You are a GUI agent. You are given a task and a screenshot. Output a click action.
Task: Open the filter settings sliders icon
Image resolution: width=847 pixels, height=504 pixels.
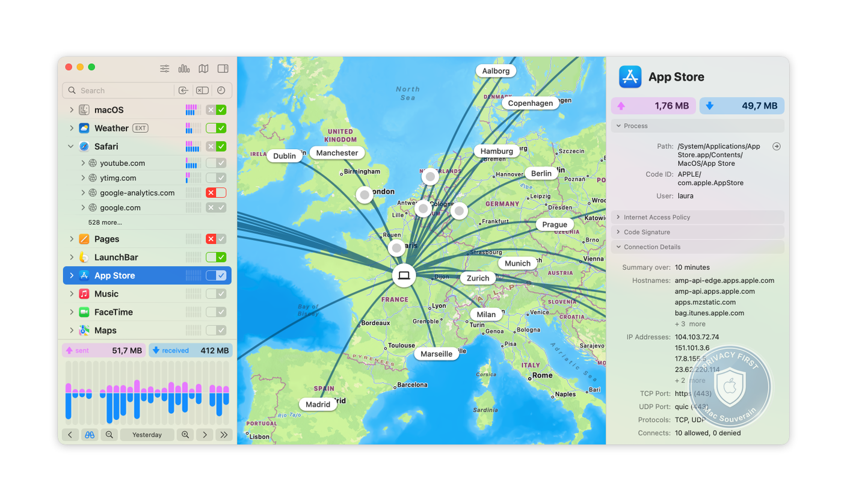tap(165, 69)
